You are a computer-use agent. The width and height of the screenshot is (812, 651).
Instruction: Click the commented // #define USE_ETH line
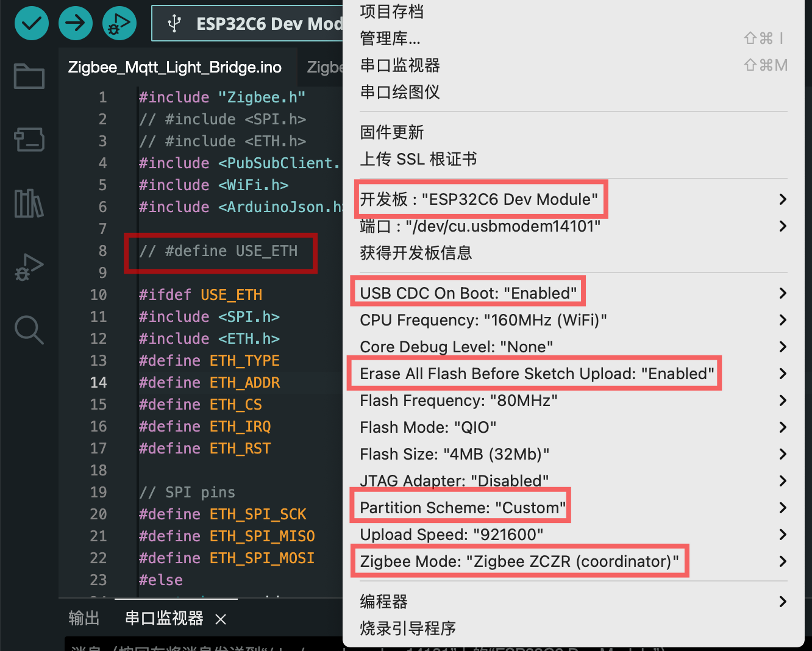pyautogui.click(x=218, y=251)
